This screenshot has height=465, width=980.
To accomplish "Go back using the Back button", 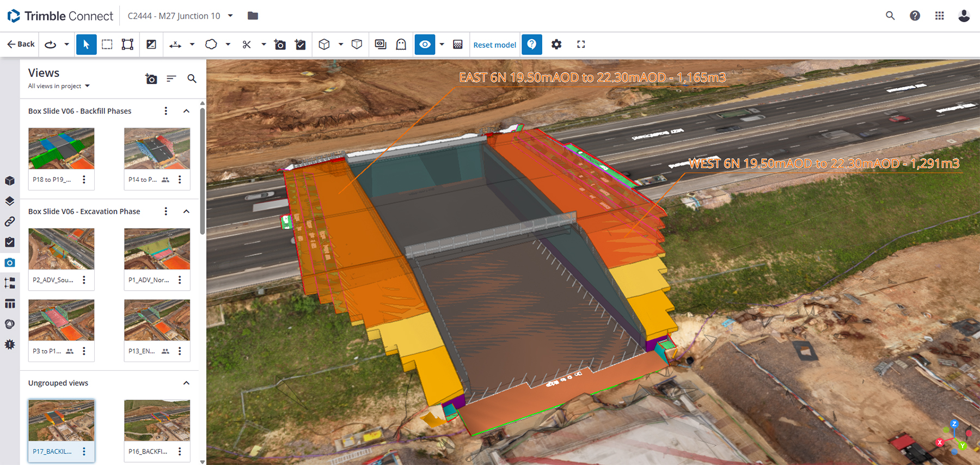I will click(21, 45).
